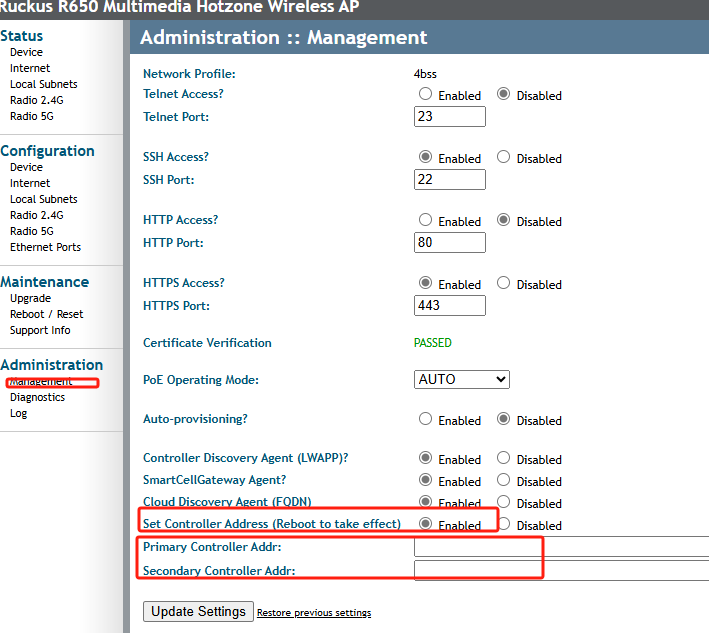
Task: Select Disabled for Auto-provisioning
Action: 503,419
